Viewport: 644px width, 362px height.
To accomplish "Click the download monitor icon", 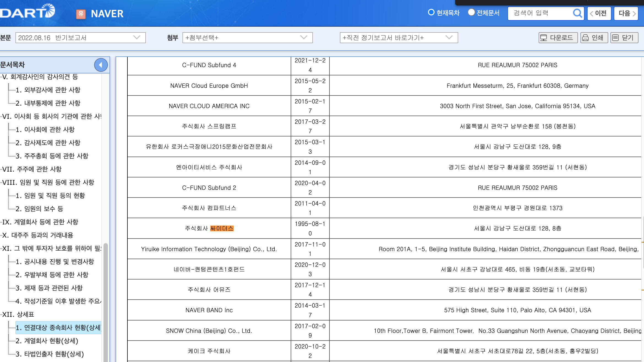I will tap(543, 38).
